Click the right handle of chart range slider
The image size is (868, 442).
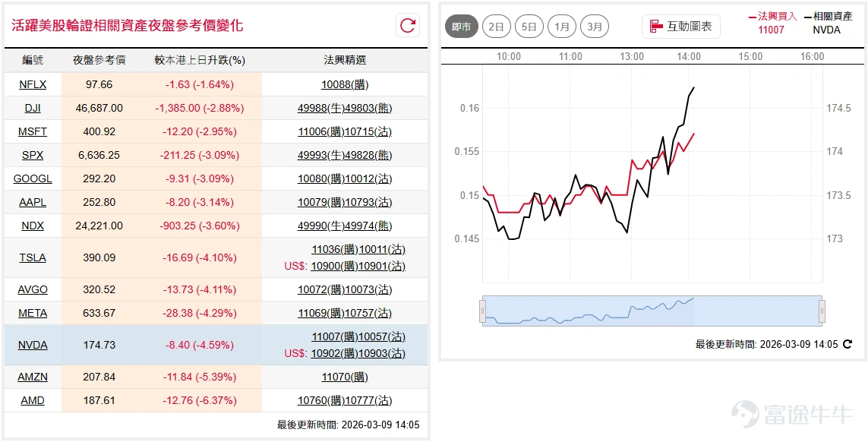tap(822, 311)
